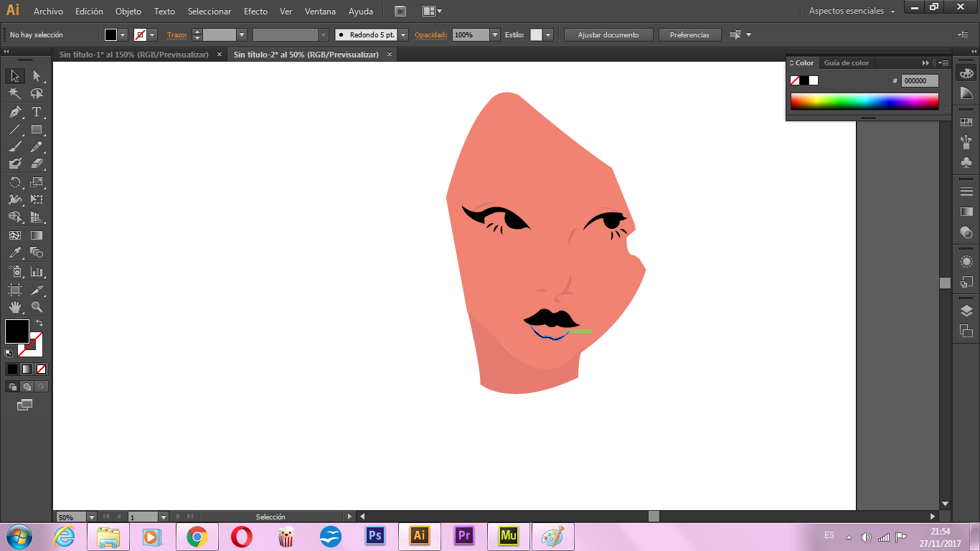Open the Arrange Documents dropdown
Image resolution: width=980 pixels, height=551 pixels.
point(432,11)
